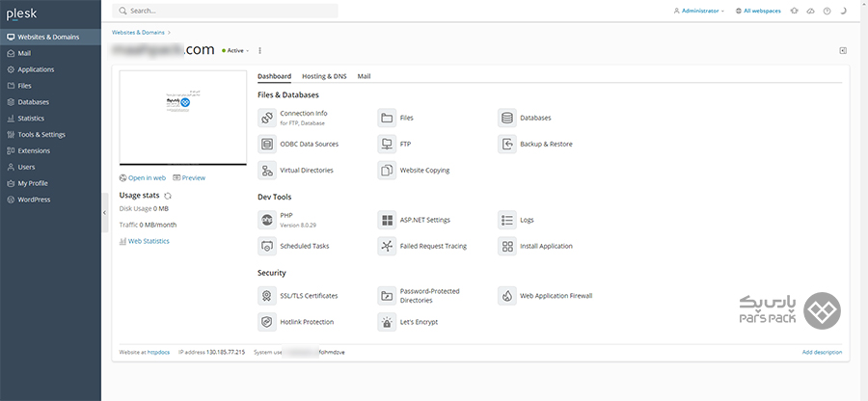The width and height of the screenshot is (868, 401).
Task: Click Disk Usage 0 MB text
Action: point(144,208)
